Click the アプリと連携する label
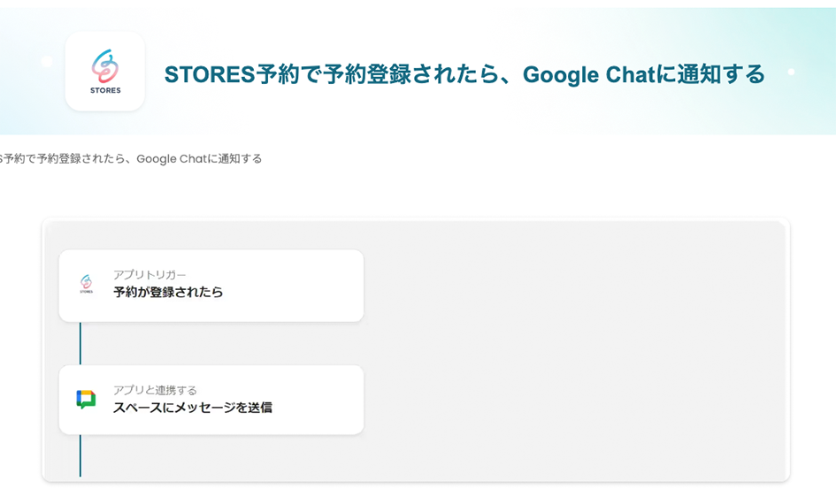This screenshot has width=836, height=504. (155, 390)
